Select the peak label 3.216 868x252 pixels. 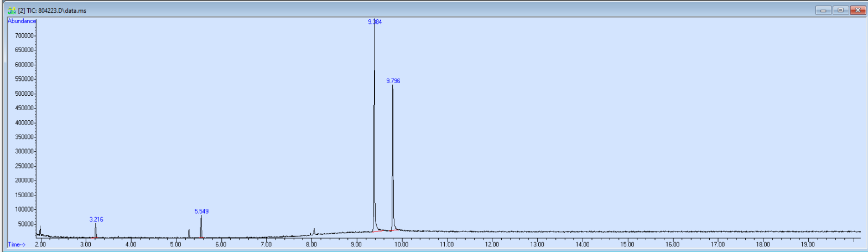pyautogui.click(x=96, y=220)
